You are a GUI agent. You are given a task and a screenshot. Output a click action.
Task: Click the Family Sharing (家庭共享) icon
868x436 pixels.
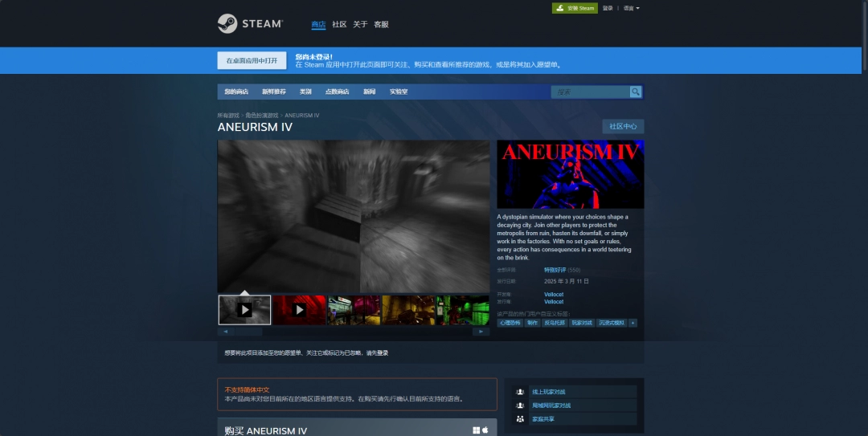(521, 419)
